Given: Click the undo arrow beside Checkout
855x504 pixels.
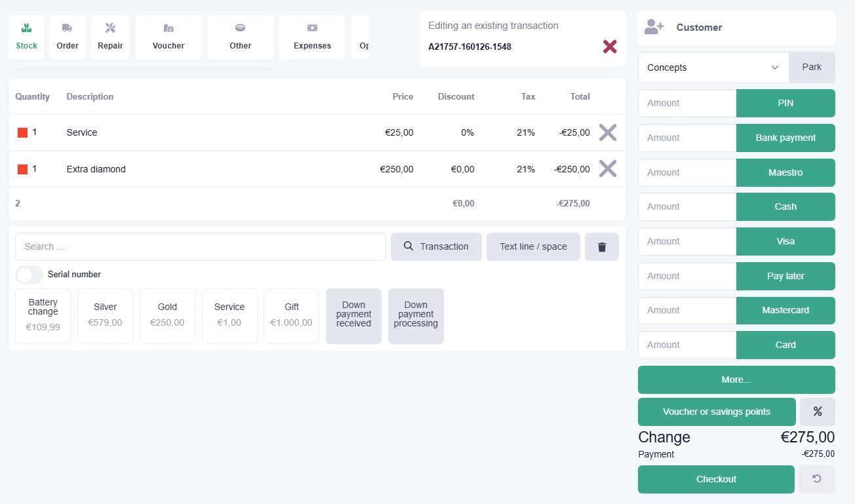Looking at the screenshot, I should (816, 479).
